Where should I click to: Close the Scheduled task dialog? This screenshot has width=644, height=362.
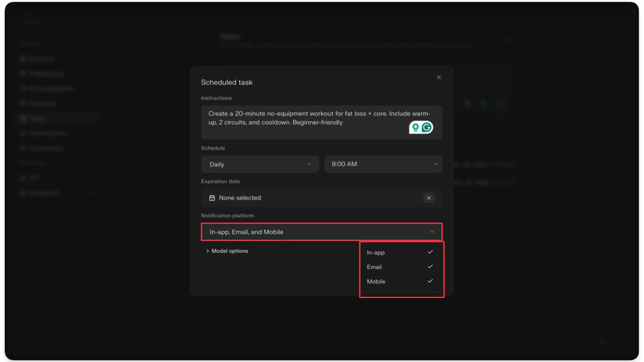(438, 77)
